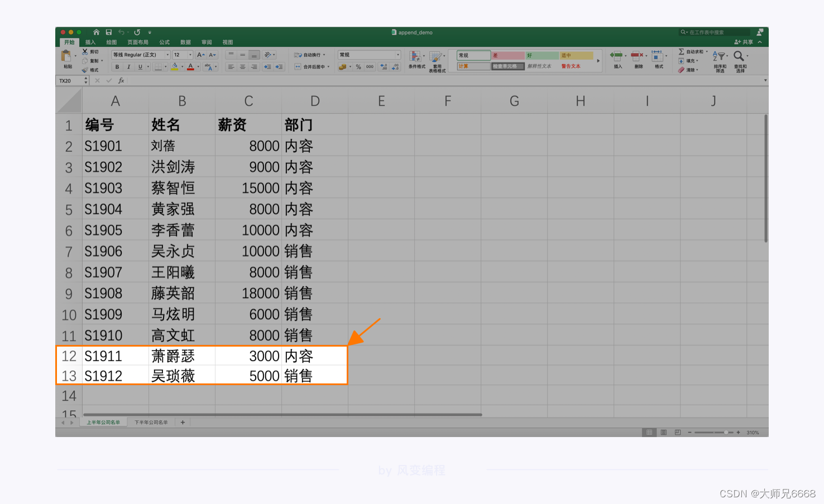824x504 pixels.
Task: Open the font name dropdown
Action: 167,55
